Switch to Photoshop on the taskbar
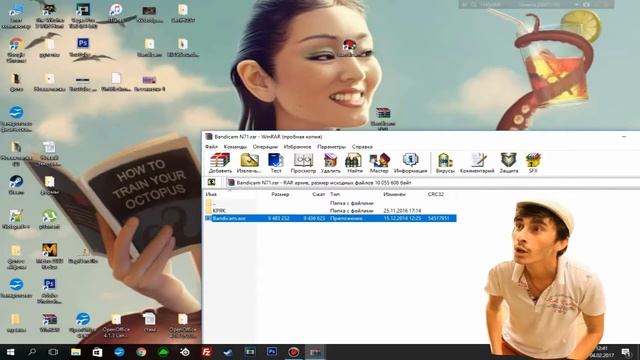 (x=272, y=352)
